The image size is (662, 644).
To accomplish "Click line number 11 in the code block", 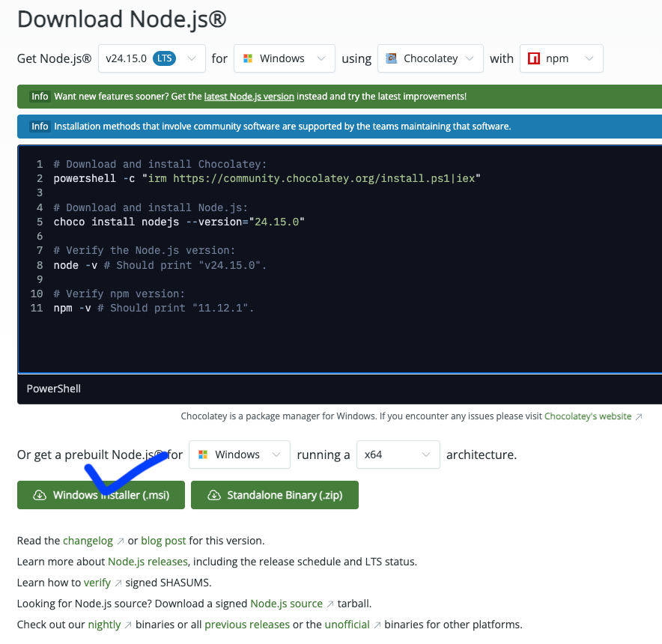I will pos(37,309).
